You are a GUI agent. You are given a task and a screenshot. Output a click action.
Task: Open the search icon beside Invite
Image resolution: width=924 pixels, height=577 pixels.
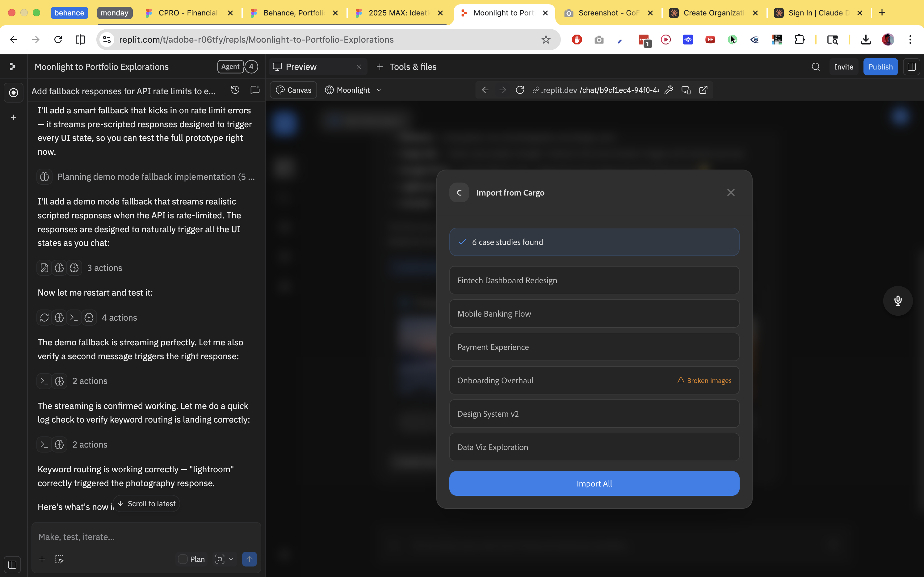(x=816, y=67)
